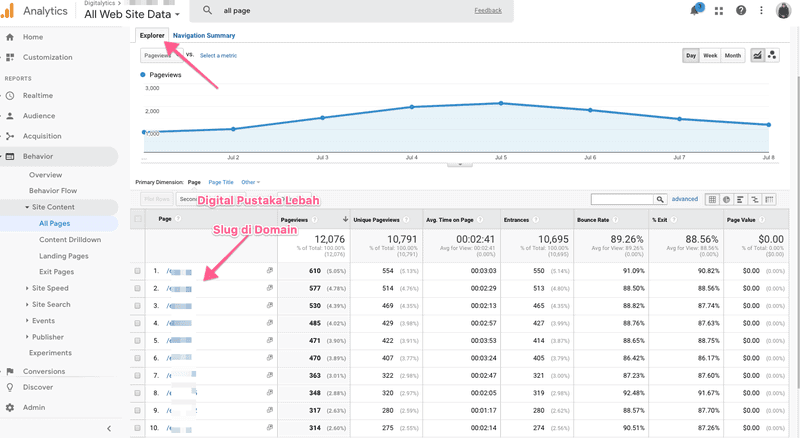Click the Realtime clock icon
Image resolution: width=800 pixels, height=438 pixels.
[10, 95]
